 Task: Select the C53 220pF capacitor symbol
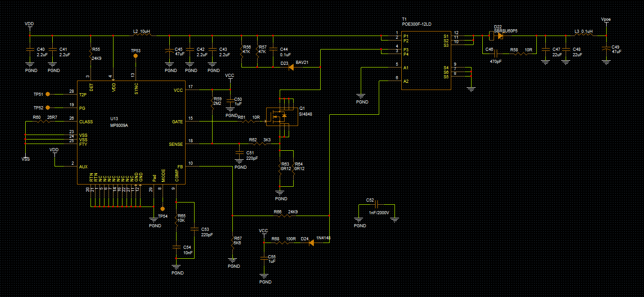pyautogui.click(x=194, y=229)
